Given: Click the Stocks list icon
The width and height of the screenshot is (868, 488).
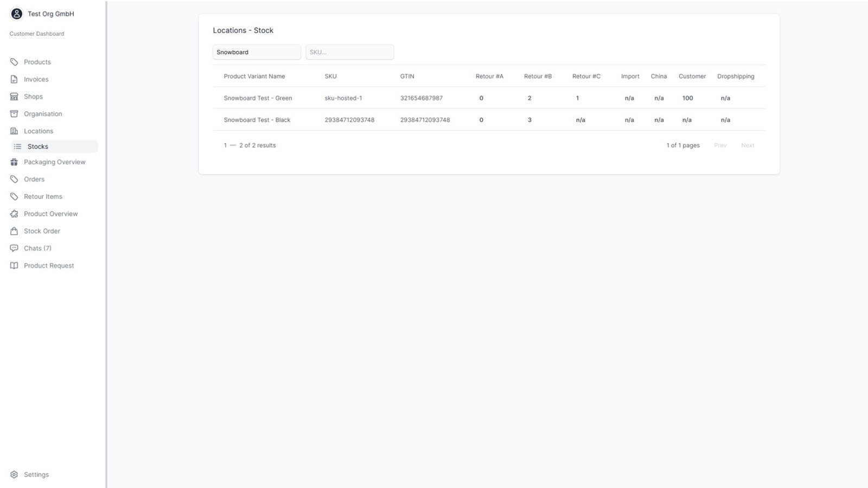Looking at the screenshot, I should [18, 146].
